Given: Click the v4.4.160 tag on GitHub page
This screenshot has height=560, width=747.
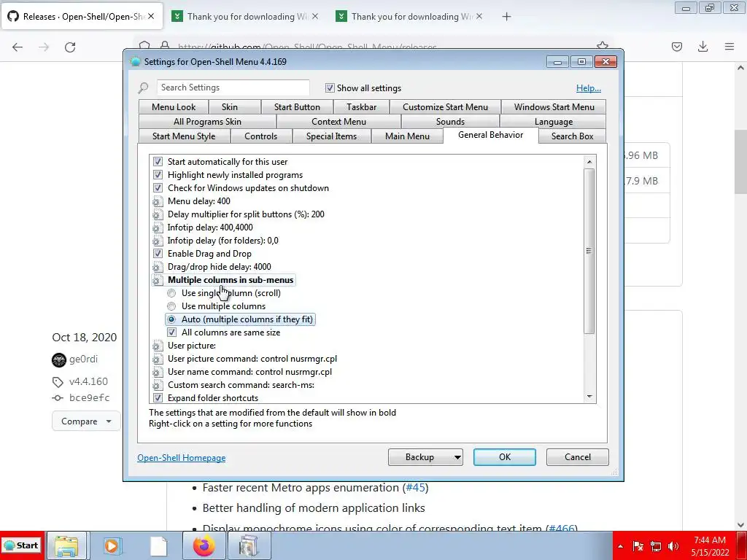Looking at the screenshot, I should coord(88,381).
